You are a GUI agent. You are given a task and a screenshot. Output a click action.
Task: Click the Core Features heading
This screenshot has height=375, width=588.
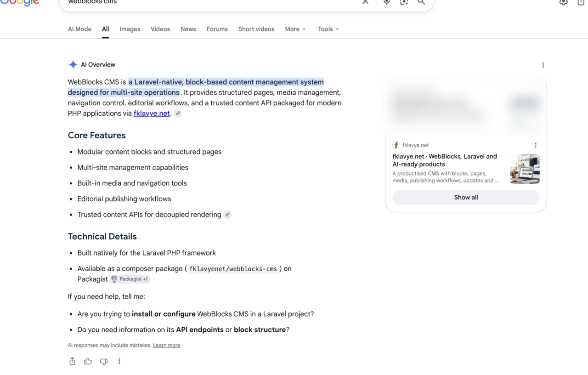[96, 136]
